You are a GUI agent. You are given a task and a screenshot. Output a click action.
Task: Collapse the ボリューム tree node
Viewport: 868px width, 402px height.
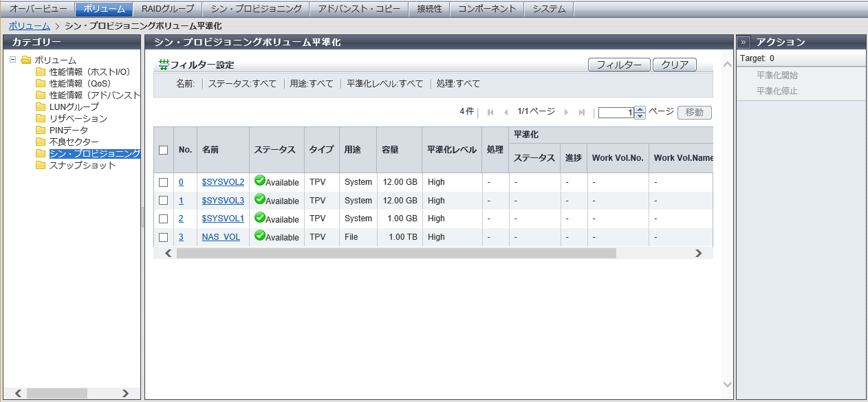click(x=13, y=60)
